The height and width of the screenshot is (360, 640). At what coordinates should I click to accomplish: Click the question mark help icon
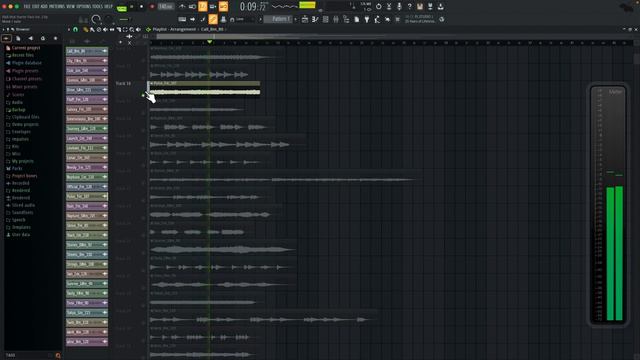click(x=409, y=7)
